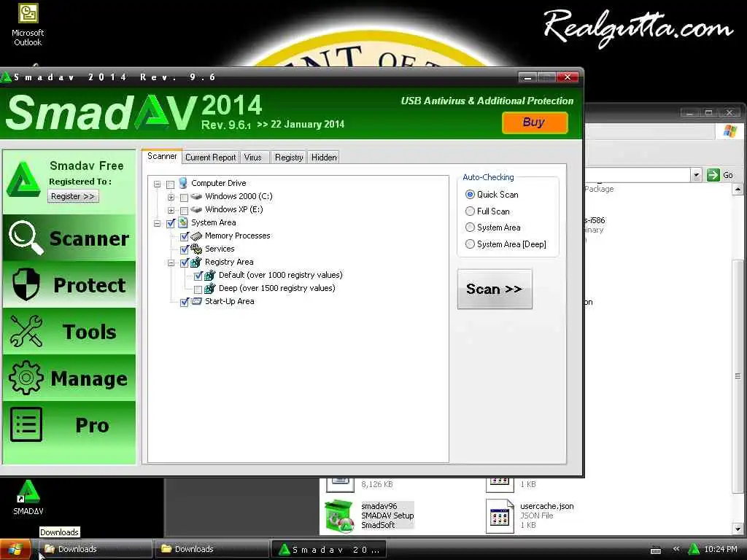Check the Windows XP (E:) checkbox

point(184,211)
